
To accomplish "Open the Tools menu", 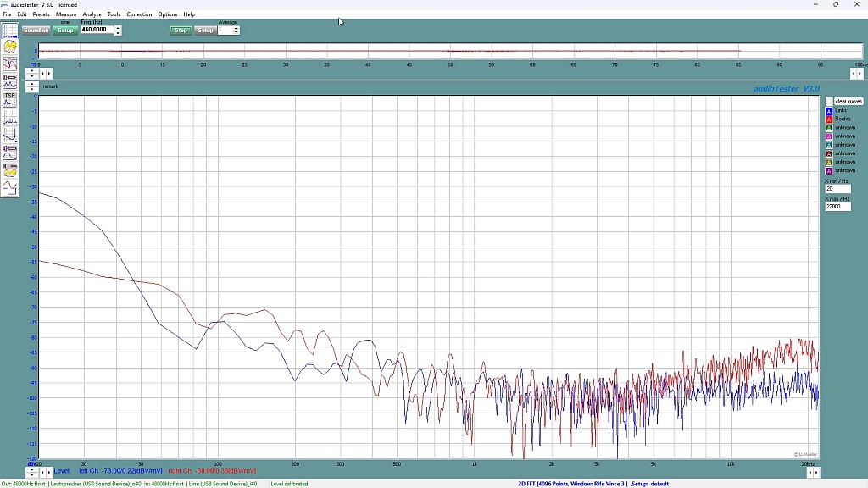I will [114, 14].
